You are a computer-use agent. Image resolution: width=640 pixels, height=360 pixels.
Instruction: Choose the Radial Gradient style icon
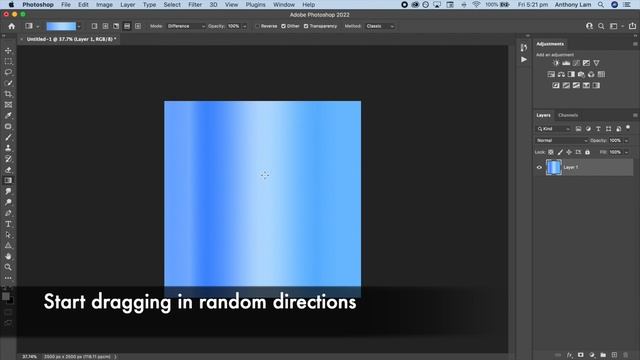click(105, 26)
